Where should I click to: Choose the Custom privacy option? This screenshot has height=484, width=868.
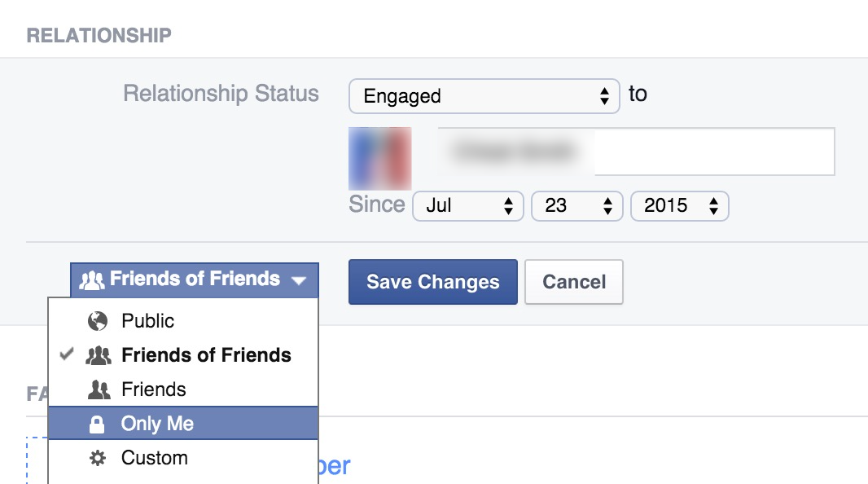coord(155,459)
